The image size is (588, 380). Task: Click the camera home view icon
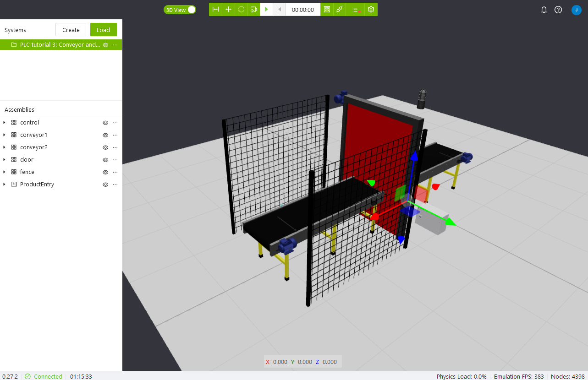[253, 10]
